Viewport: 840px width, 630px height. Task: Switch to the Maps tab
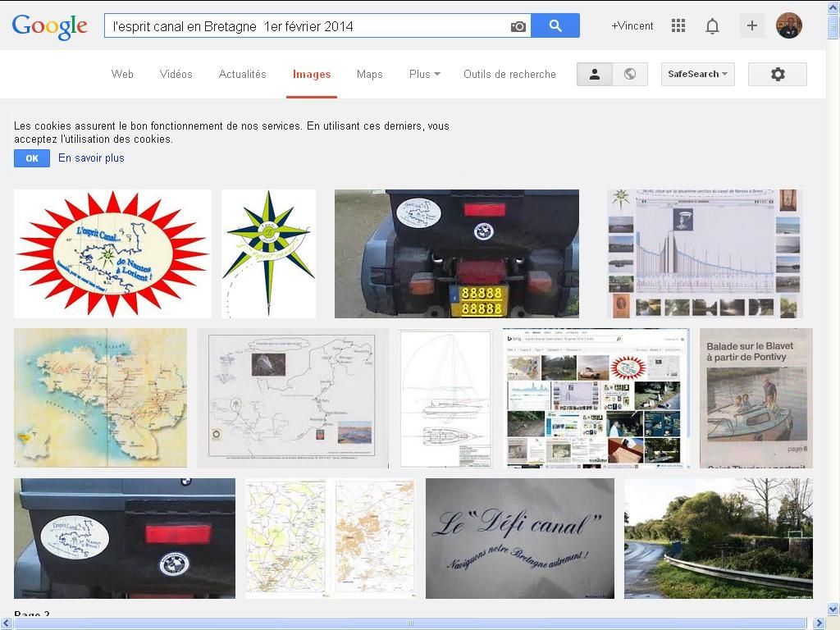coord(370,74)
